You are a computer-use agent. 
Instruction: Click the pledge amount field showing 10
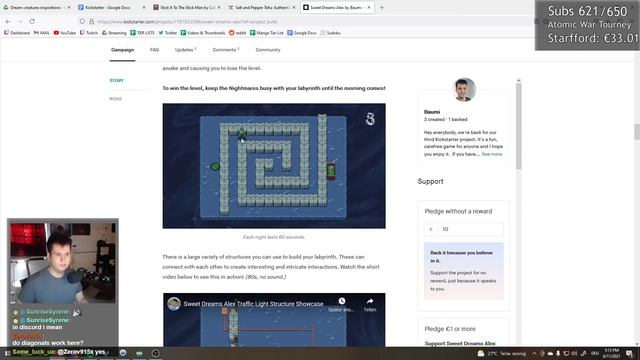coord(470,229)
